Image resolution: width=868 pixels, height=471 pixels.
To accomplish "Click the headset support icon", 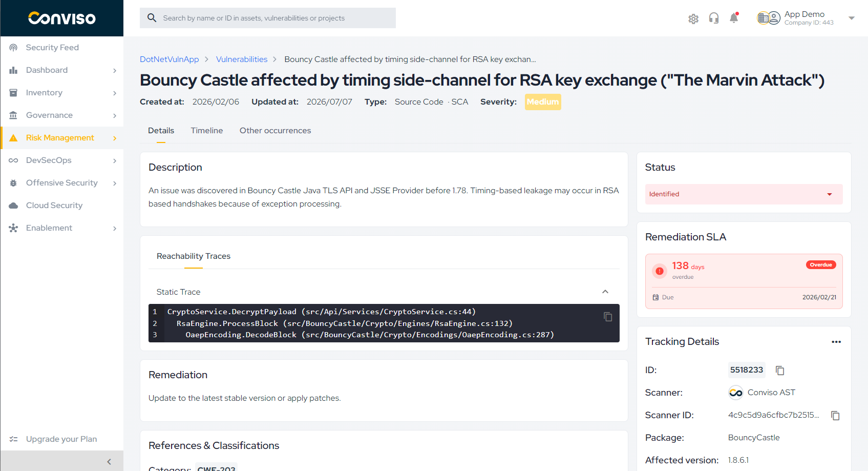I will click(x=714, y=18).
